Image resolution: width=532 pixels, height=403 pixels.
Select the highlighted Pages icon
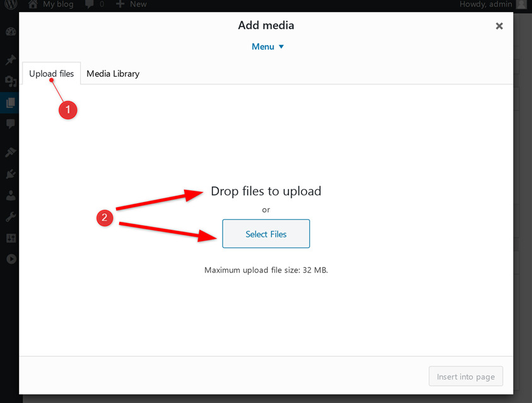point(9,102)
